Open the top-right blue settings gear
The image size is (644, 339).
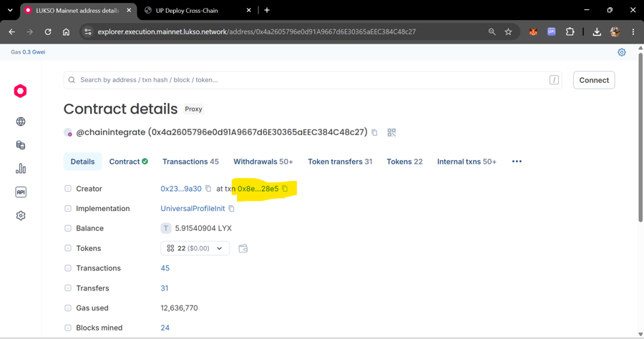[x=621, y=52]
